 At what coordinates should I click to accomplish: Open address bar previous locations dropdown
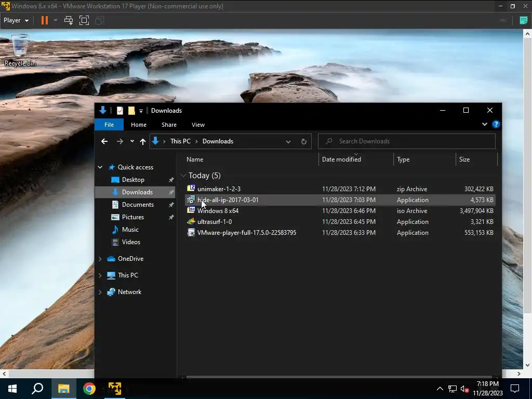click(288, 141)
